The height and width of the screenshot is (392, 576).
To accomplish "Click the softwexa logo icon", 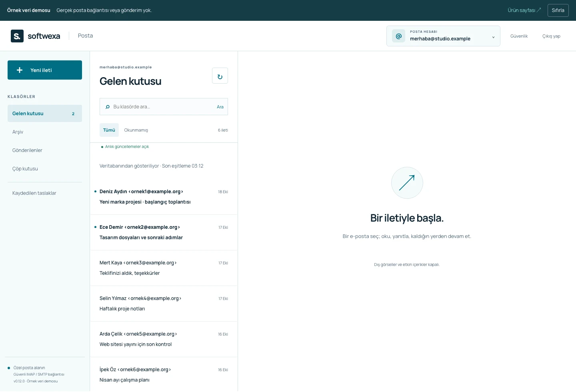I will [x=17, y=36].
